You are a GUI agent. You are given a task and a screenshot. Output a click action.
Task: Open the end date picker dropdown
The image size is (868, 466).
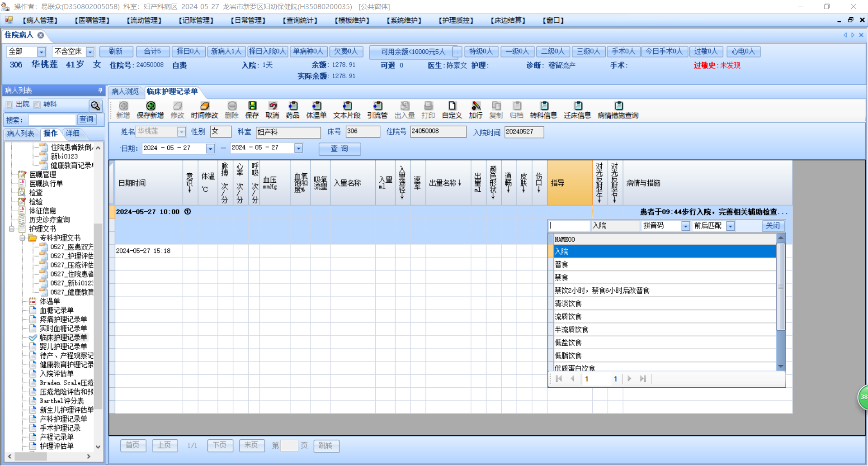[x=298, y=148]
